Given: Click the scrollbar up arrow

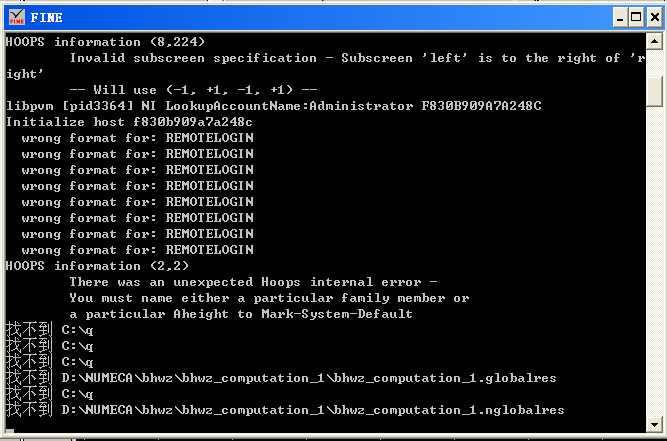Looking at the screenshot, I should click(655, 43).
